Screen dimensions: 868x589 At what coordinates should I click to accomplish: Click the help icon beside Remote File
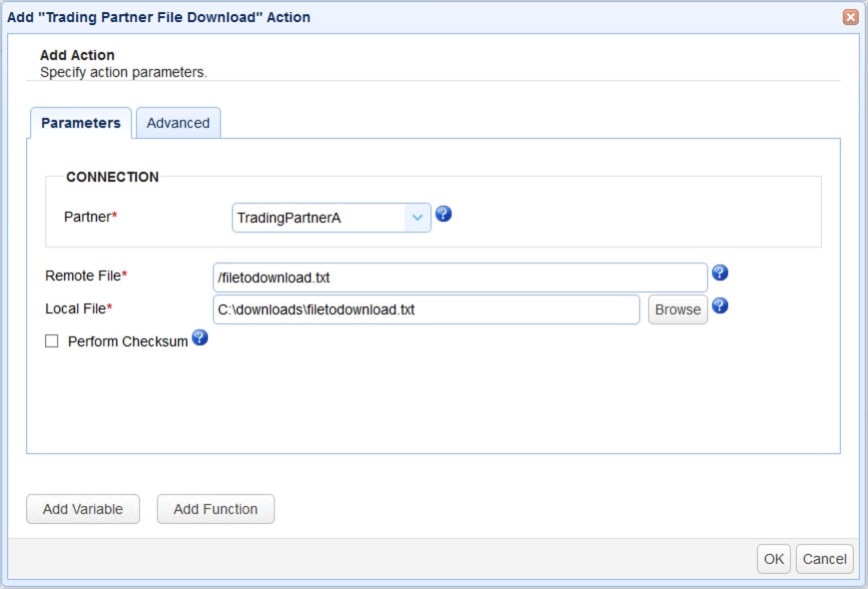719,273
